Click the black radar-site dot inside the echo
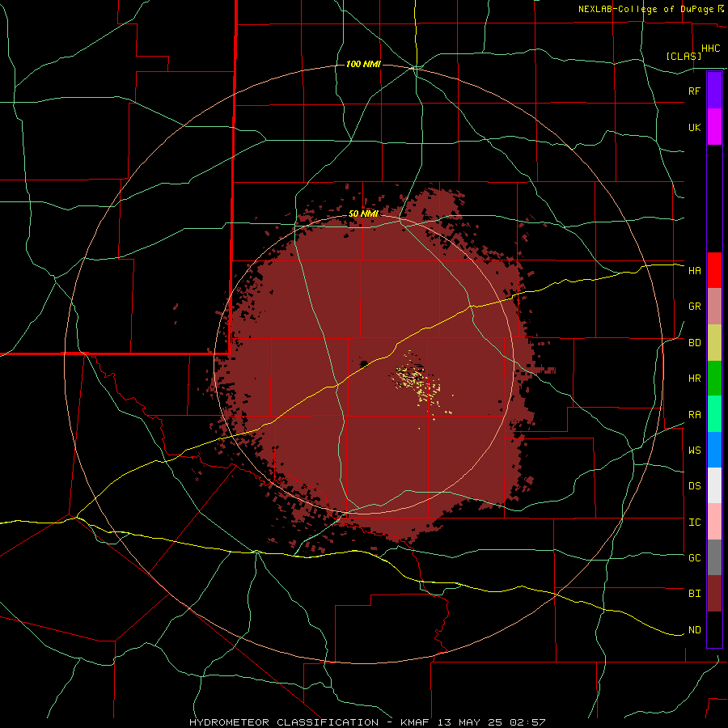This screenshot has height=728, width=728. 364,363
